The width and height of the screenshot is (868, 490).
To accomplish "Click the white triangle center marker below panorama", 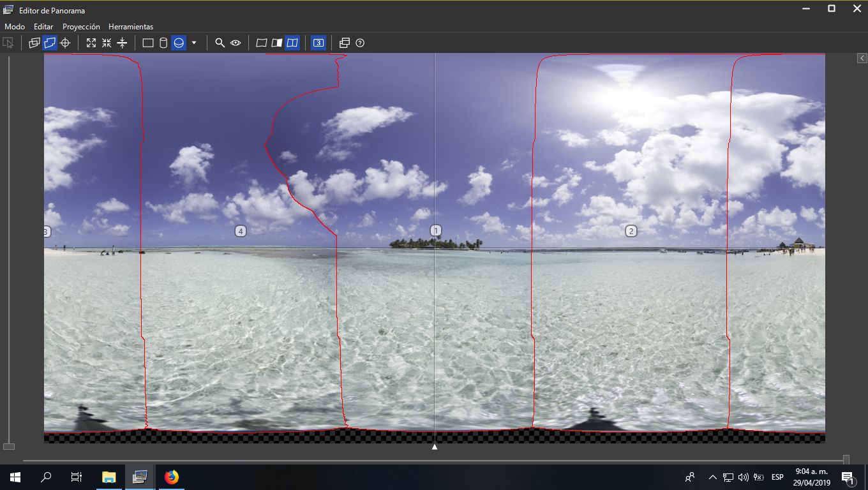I will (x=435, y=447).
